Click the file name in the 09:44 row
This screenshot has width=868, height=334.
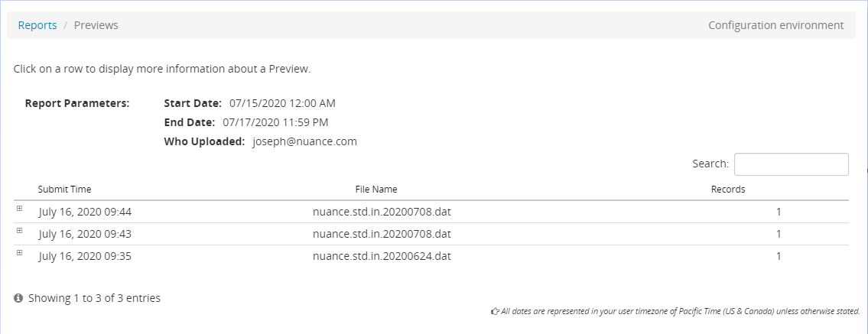pyautogui.click(x=382, y=212)
